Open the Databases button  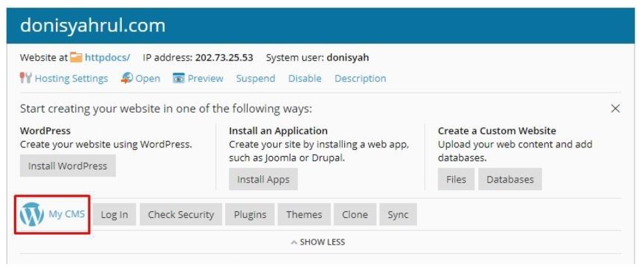510,179
